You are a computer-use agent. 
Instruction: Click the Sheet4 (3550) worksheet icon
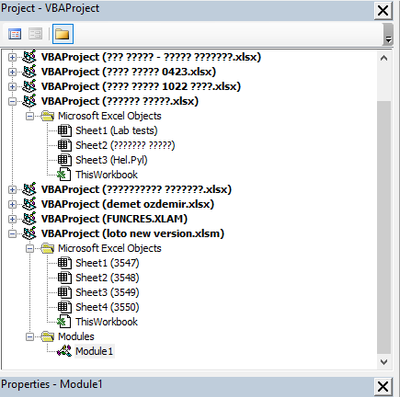pyautogui.click(x=64, y=307)
